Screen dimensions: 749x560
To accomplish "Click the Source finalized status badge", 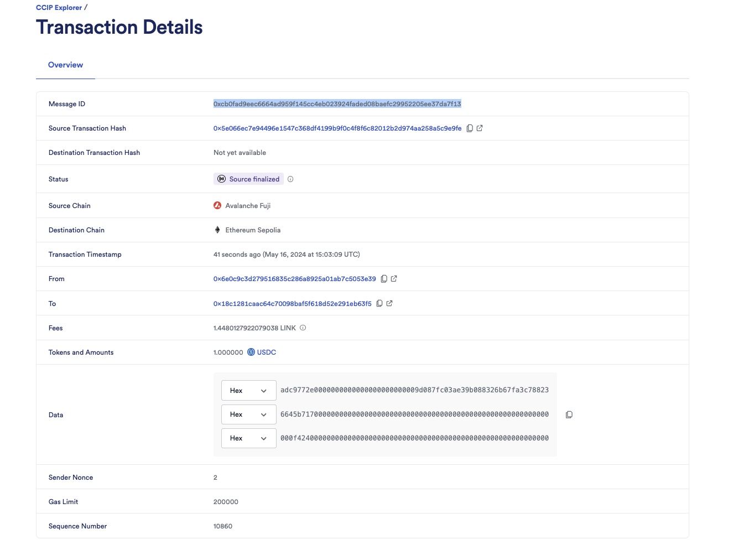I will [248, 178].
